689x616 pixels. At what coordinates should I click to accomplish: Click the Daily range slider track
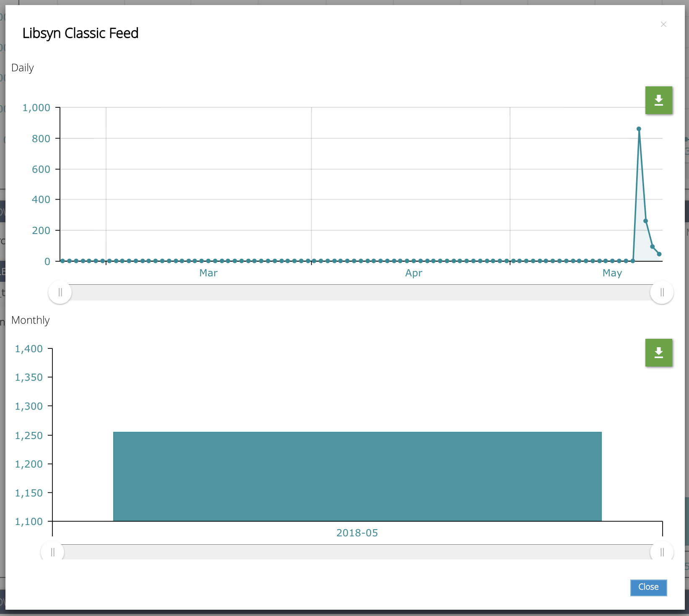[x=361, y=292]
